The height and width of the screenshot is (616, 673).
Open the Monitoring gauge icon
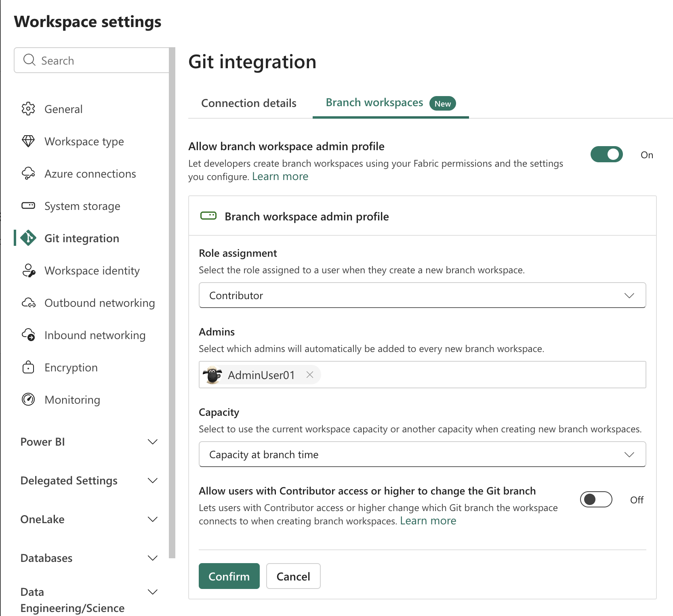(x=28, y=400)
